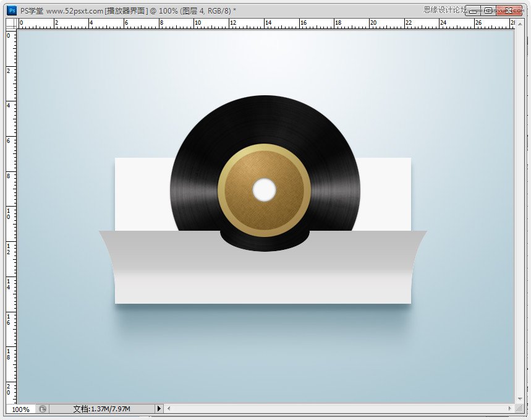Image resolution: width=531 pixels, height=420 pixels.
Task: Click the horizontal scrollbar left arrow
Action: point(169,408)
